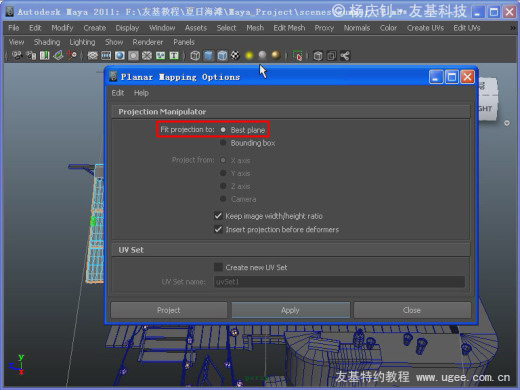Viewport: 520px width, 390px height.
Task: Open the Color menu
Action: (388, 28)
